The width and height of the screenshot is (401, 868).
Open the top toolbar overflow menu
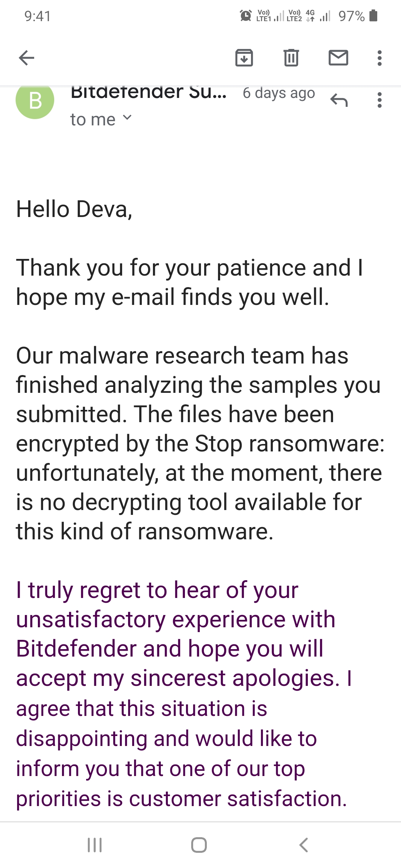pos(379,58)
